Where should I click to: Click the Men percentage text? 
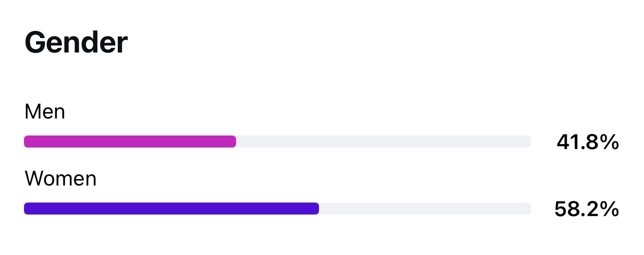pyautogui.click(x=588, y=143)
